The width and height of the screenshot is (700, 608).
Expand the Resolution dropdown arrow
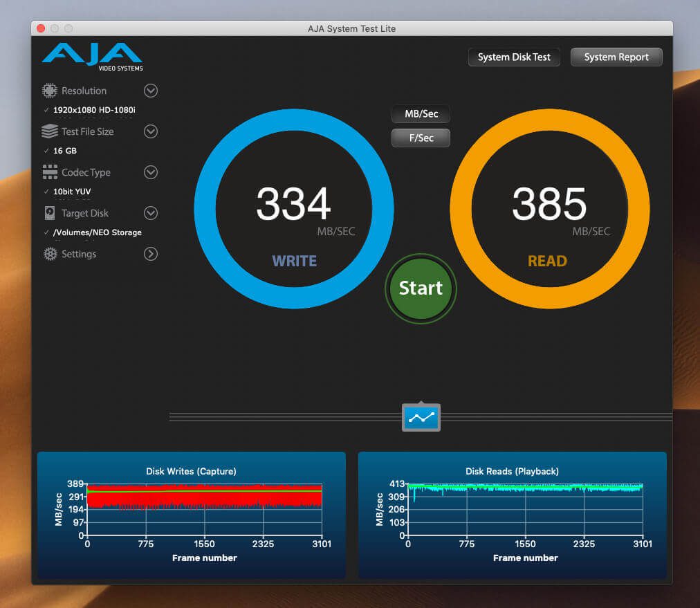151,91
